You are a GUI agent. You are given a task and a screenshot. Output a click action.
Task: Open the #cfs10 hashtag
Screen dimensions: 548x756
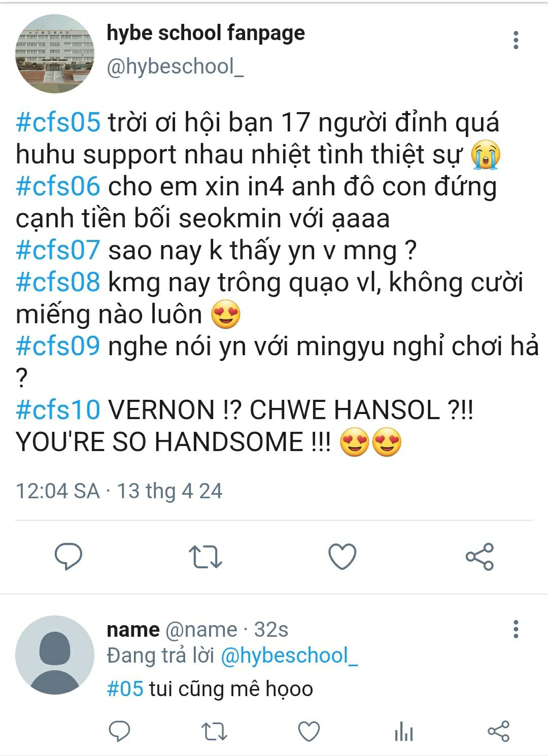58,410
